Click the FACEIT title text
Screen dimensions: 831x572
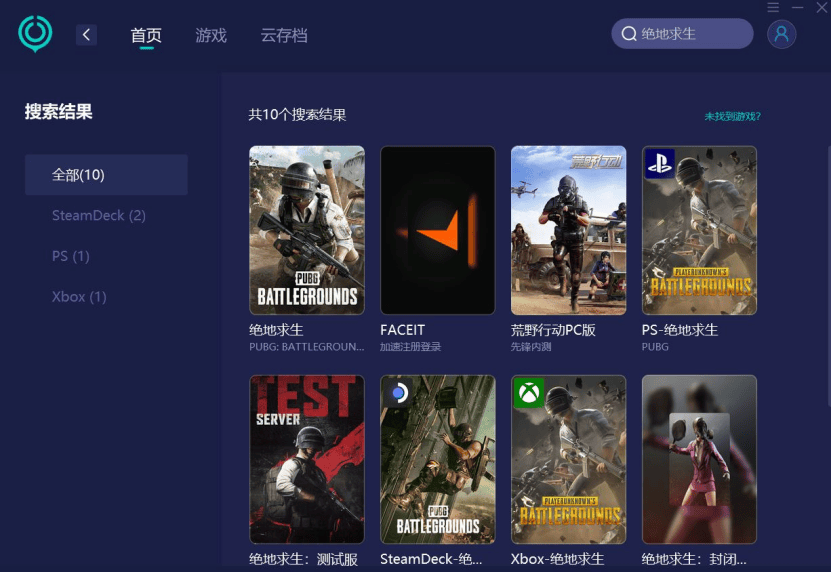(x=402, y=330)
